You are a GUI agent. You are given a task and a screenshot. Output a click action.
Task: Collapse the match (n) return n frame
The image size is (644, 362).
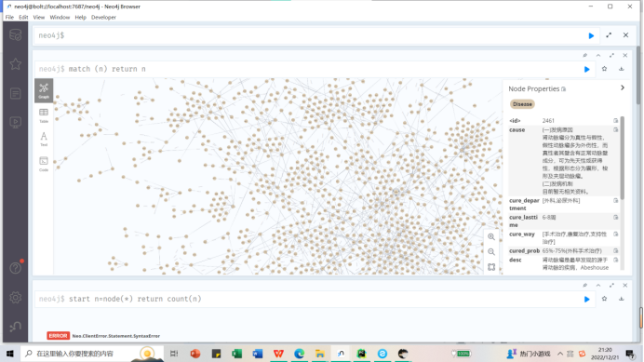[598, 56]
